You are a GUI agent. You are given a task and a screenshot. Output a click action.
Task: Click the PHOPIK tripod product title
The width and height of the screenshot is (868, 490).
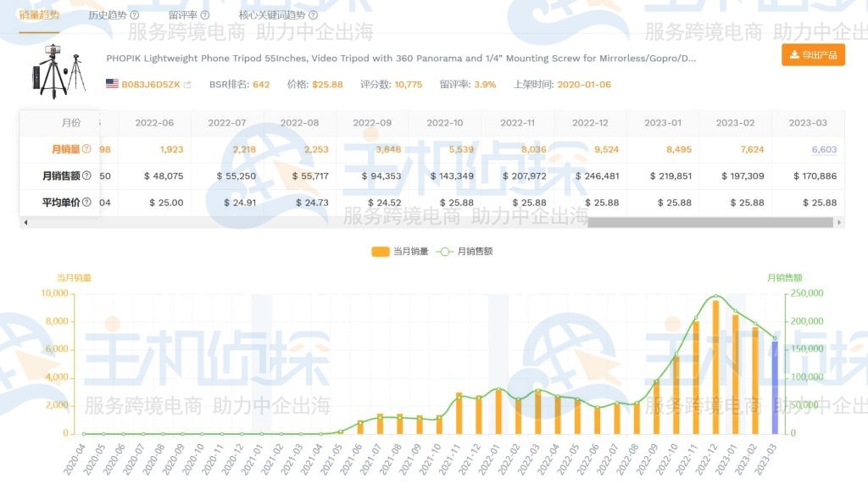click(401, 59)
